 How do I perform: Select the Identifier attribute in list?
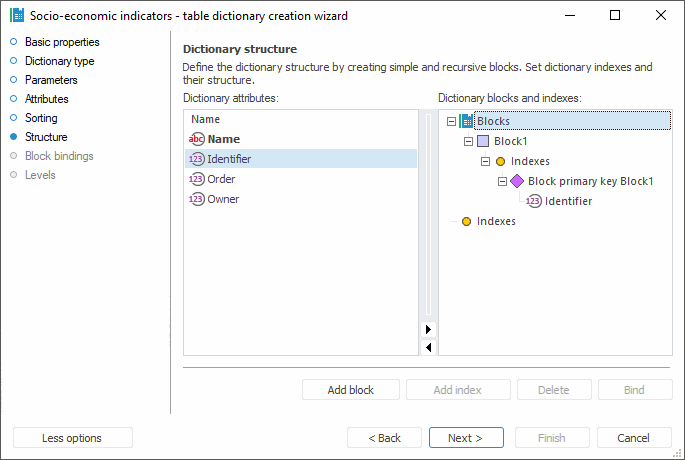click(229, 159)
